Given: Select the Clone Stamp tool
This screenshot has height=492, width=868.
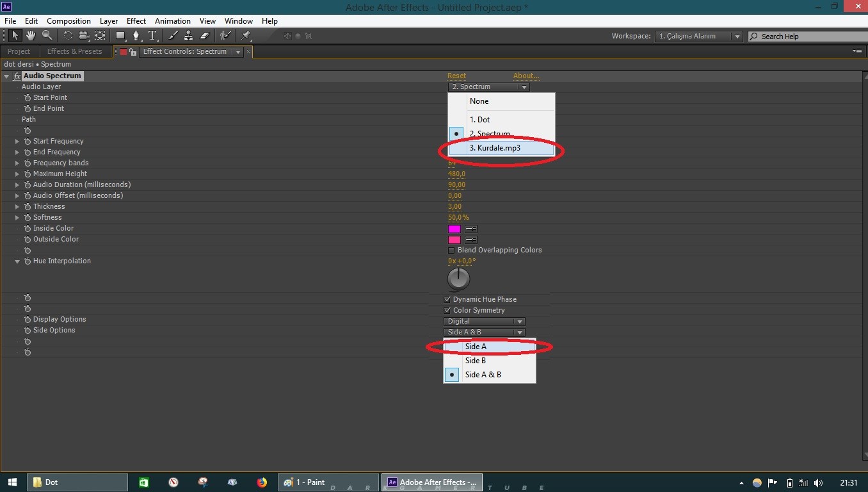Looking at the screenshot, I should 189,36.
